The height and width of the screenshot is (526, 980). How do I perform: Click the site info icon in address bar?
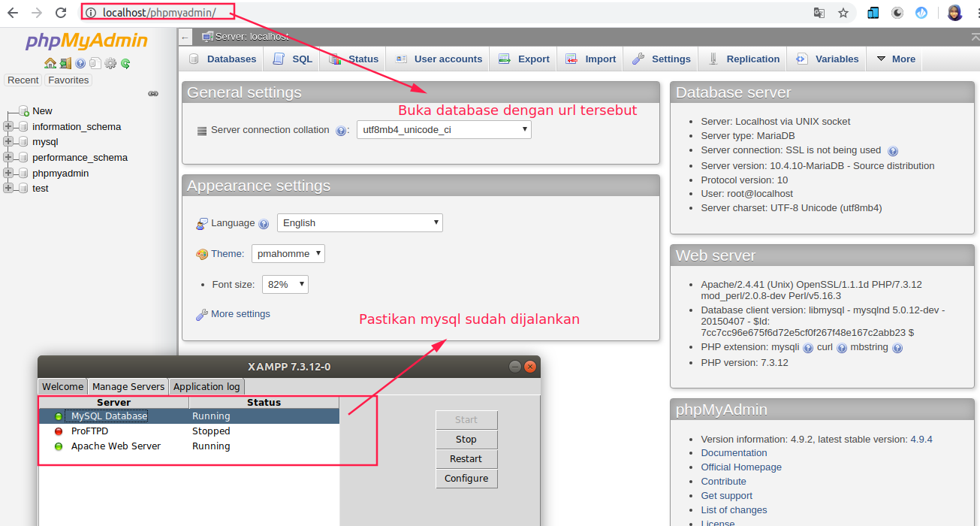point(91,13)
